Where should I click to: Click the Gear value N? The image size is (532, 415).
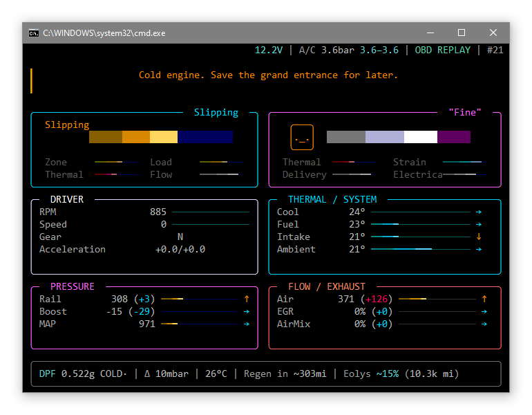tap(180, 237)
